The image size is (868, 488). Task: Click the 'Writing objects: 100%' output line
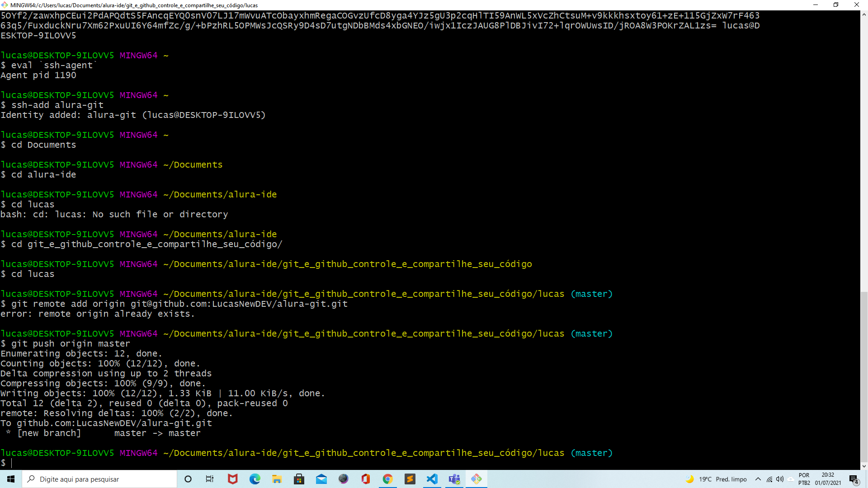[163, 394]
